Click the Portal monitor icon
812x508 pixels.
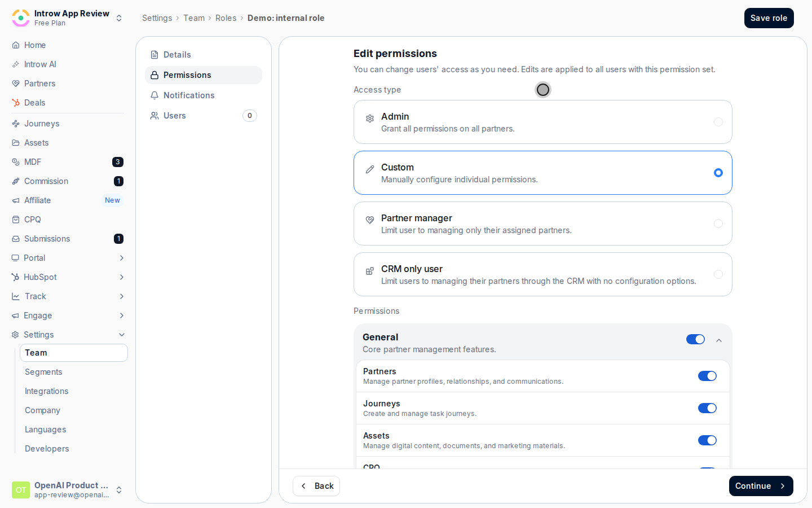15,258
